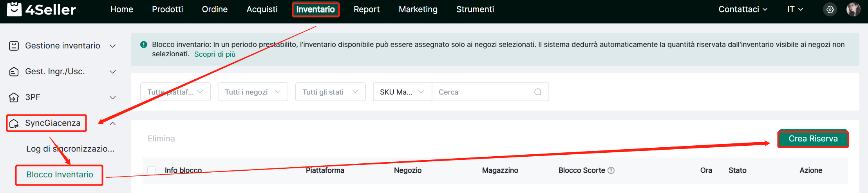Open the Inventario menu tab
The width and height of the screenshot is (868, 193).
point(315,9)
